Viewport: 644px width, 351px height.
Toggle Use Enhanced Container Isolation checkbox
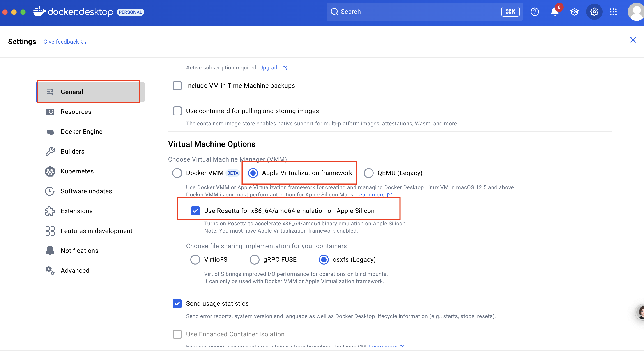click(x=177, y=334)
